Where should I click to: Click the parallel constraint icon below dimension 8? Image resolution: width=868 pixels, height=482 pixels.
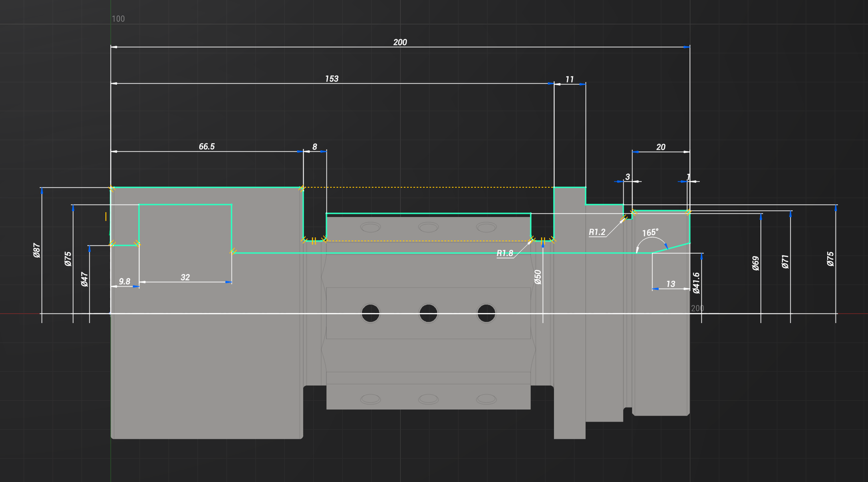(x=314, y=241)
